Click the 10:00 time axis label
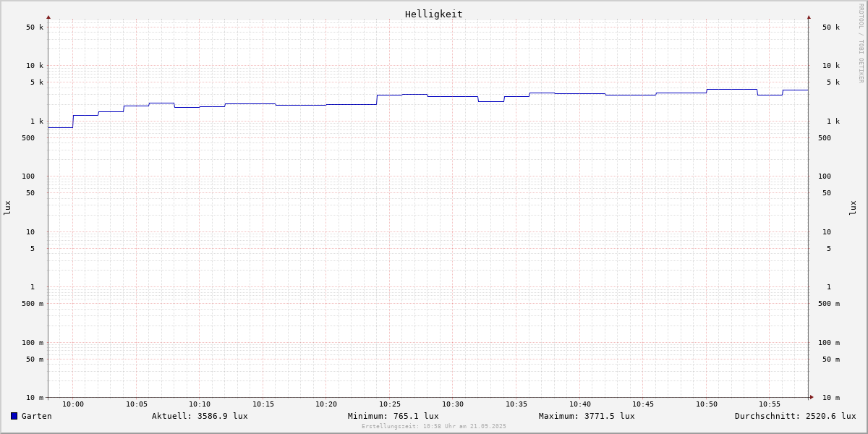This screenshot has width=868, height=434. (73, 404)
